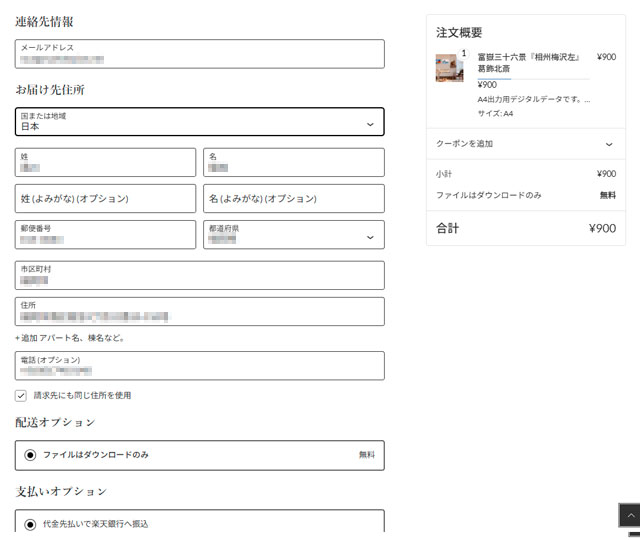Click the product title in order summary

(x=530, y=62)
